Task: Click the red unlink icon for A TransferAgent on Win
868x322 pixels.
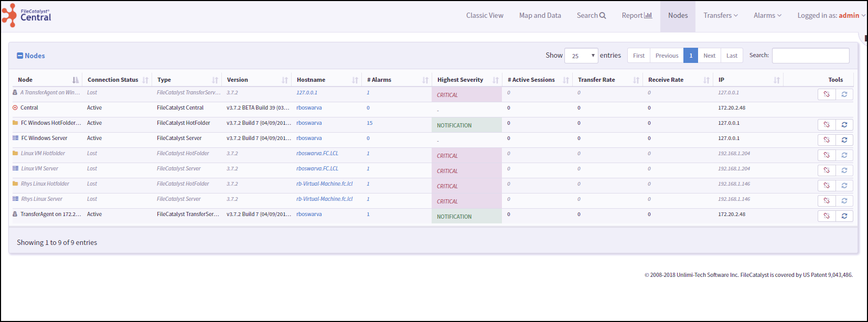Action: (x=827, y=94)
